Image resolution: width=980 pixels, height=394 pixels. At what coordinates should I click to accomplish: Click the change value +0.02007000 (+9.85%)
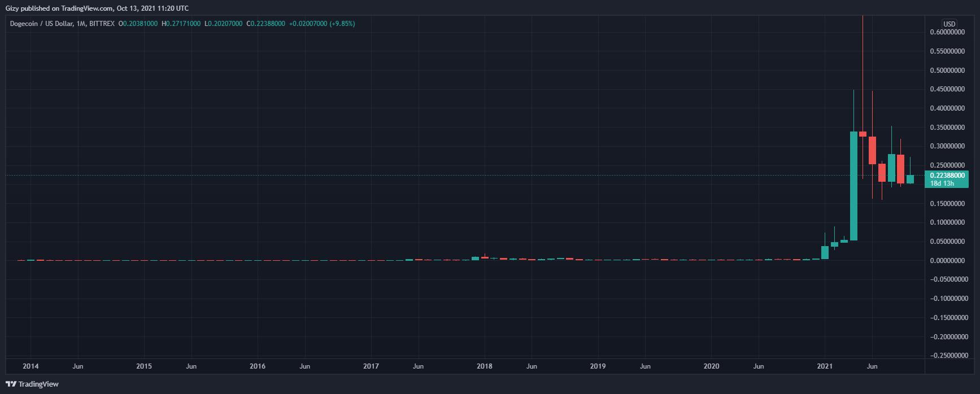click(322, 24)
